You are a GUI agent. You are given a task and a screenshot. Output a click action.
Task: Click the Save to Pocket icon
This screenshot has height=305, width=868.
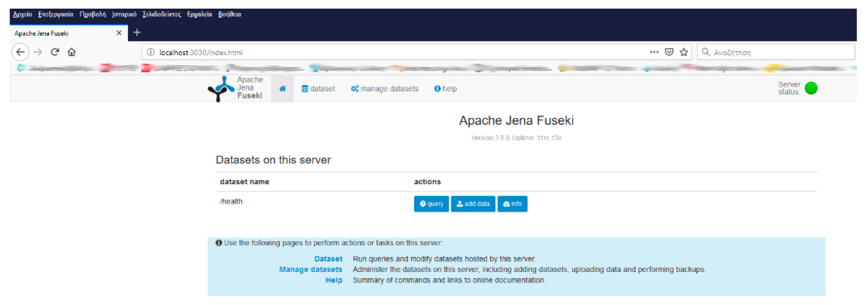pyautogui.click(x=669, y=52)
